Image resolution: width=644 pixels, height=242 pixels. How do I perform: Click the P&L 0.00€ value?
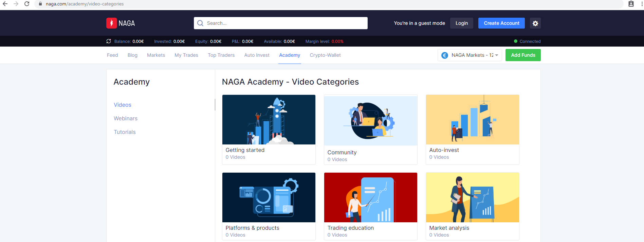pos(247,41)
